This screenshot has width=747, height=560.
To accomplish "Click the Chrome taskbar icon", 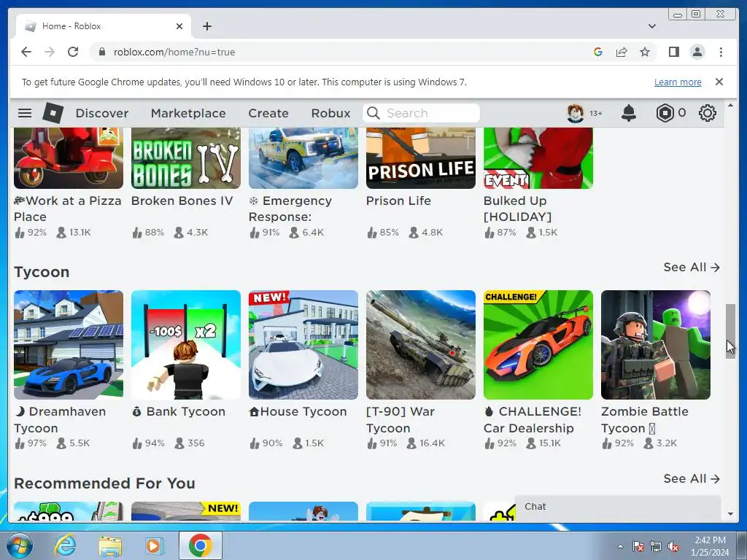I will (200, 545).
